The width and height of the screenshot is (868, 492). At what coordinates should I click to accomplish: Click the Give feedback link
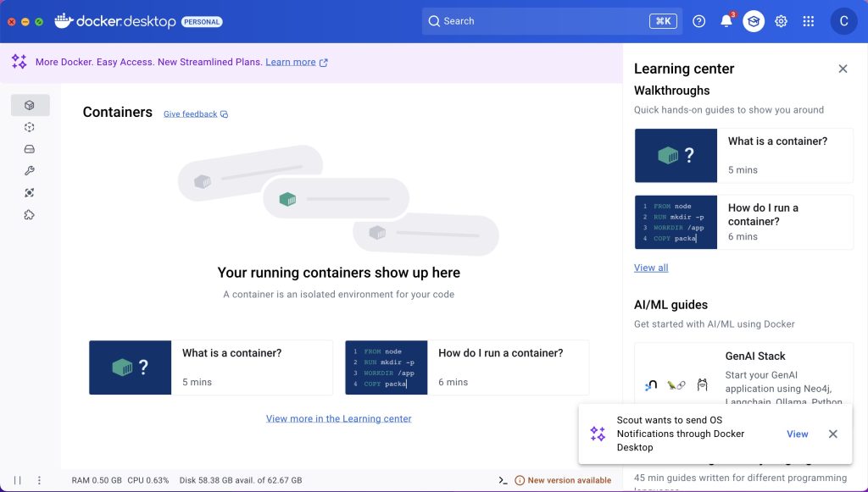click(196, 113)
